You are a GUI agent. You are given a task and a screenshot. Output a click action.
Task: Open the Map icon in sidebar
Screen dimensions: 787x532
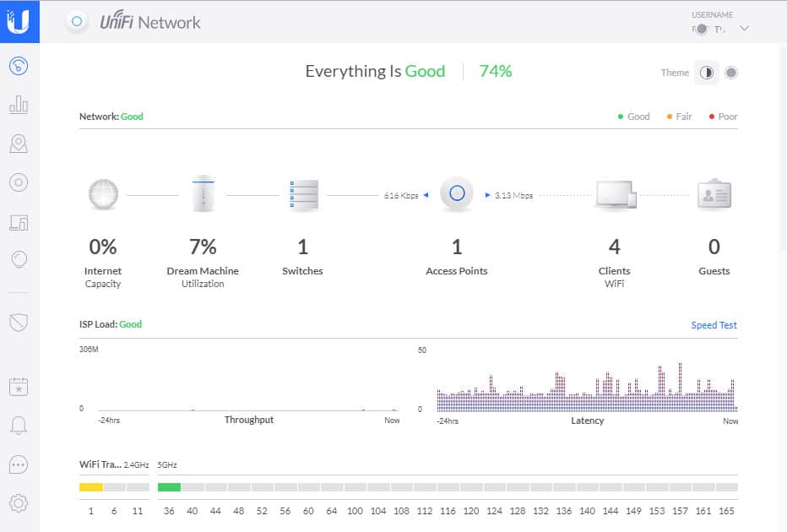point(19,144)
